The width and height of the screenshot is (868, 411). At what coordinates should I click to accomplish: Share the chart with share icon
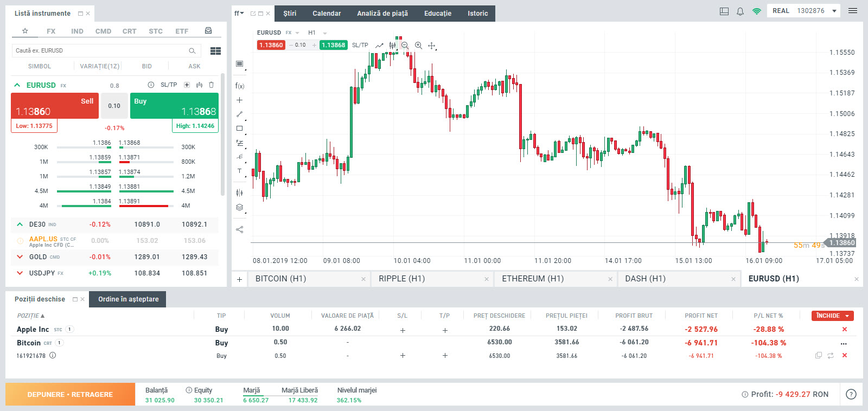239,229
